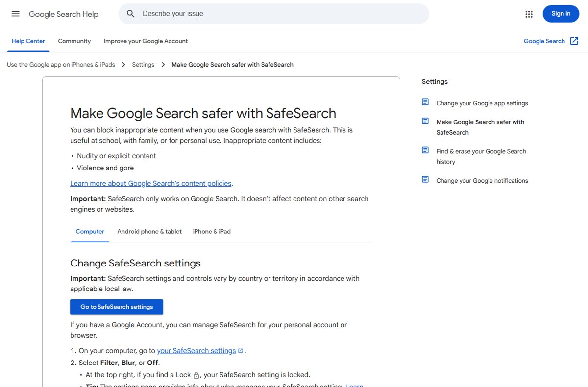Open Learn more about Google Search's content policies
Image resolution: width=588 pixels, height=387 pixels.
pyautogui.click(x=151, y=183)
